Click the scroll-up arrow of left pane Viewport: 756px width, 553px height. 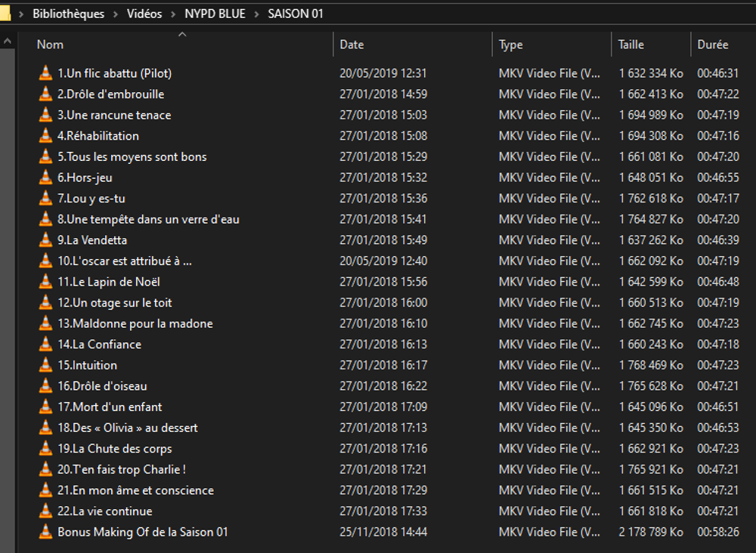pos(8,42)
